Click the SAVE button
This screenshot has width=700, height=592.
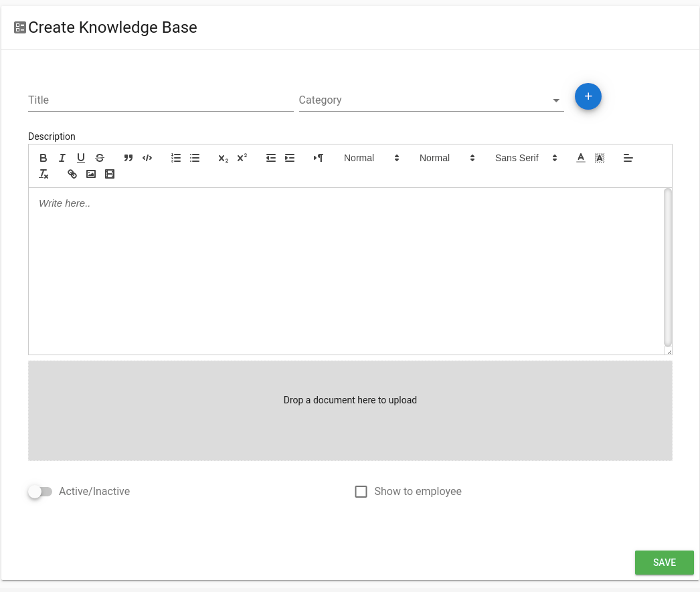coord(664,563)
